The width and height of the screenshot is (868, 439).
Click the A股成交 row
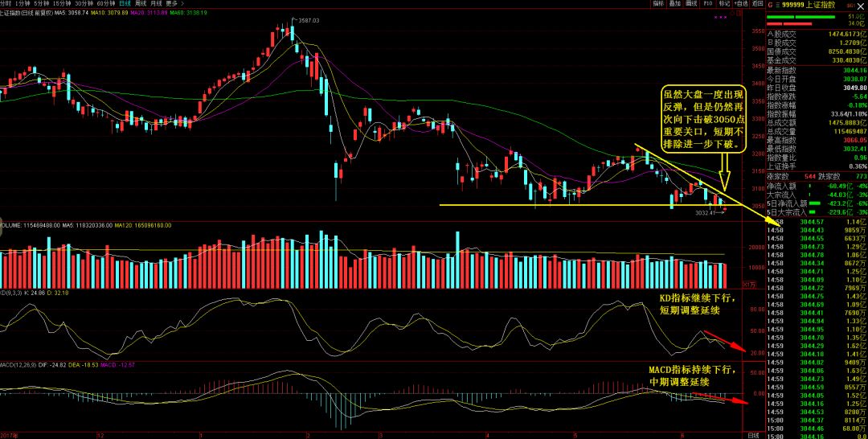pos(817,34)
